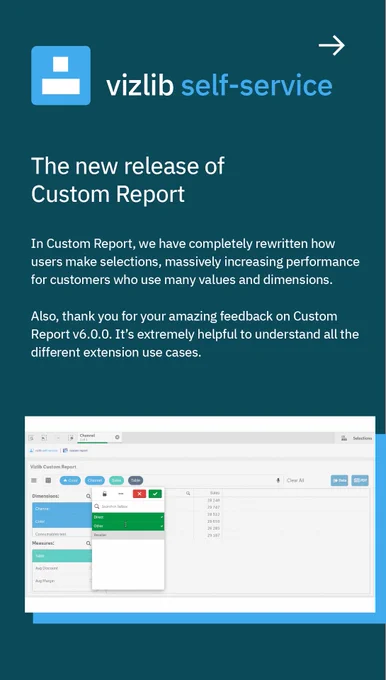Open the Channel selection chip in selection bar
The image size is (386, 680).
point(100,437)
